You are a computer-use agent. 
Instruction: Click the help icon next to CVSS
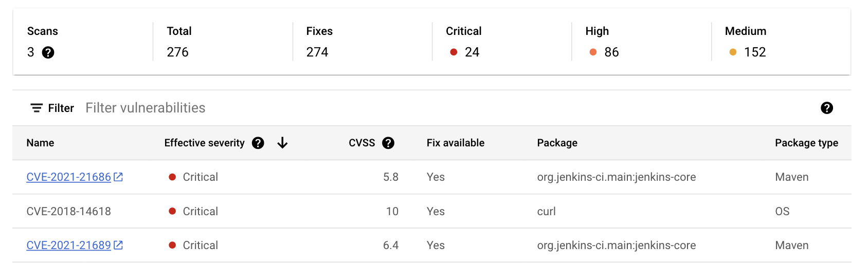tap(388, 143)
